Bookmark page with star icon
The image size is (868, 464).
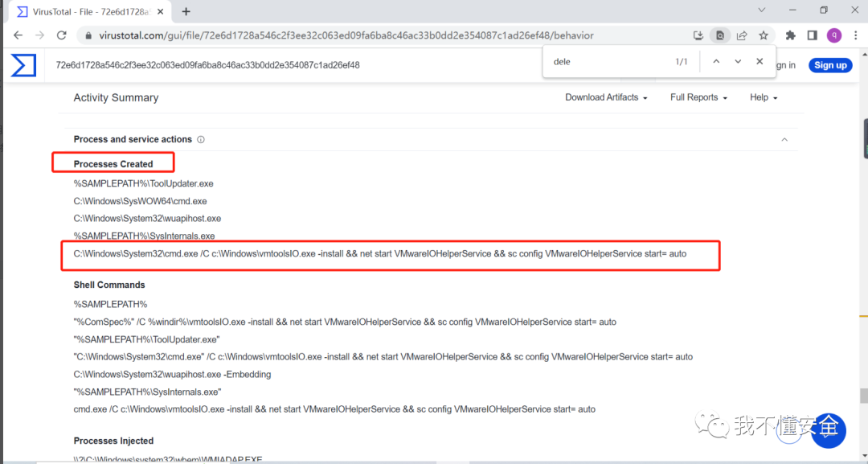pos(764,35)
